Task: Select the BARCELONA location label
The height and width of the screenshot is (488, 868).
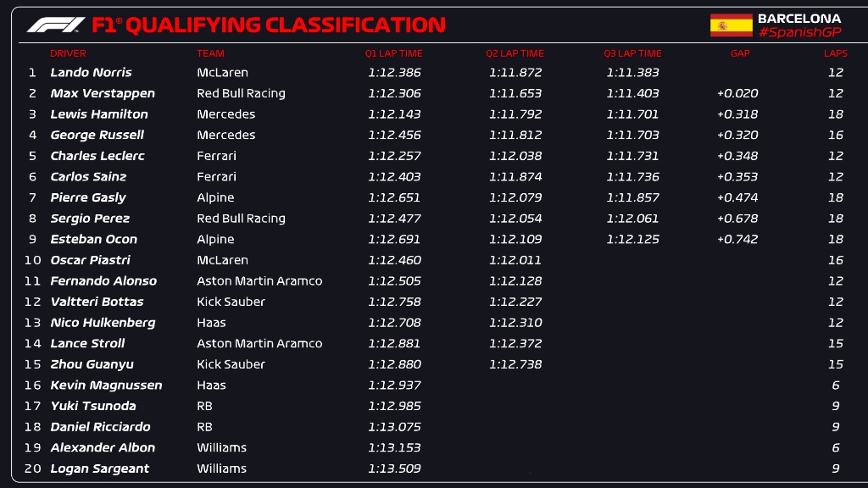Action: point(799,19)
